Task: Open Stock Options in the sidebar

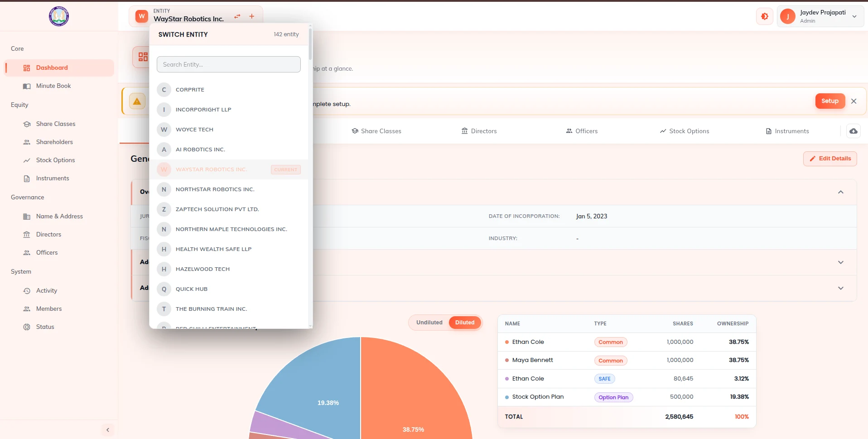Action: [x=59, y=160]
